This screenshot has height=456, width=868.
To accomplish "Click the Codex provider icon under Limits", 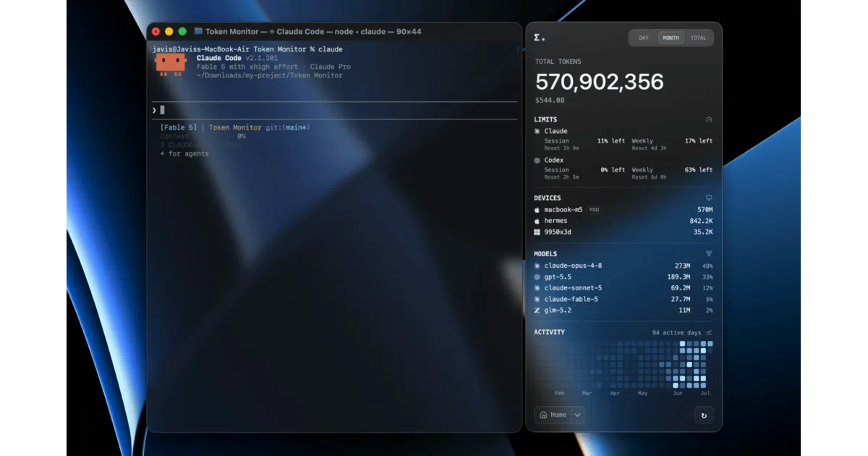I will 537,160.
